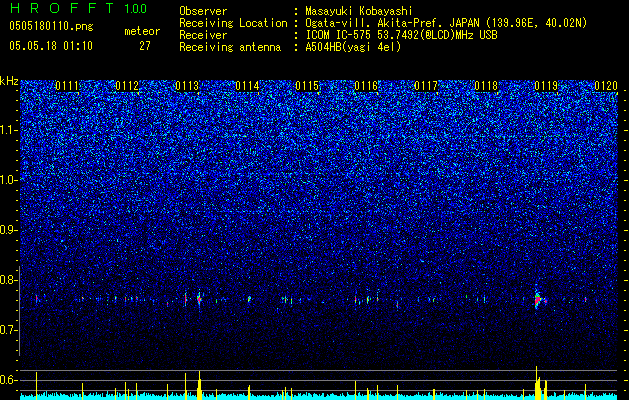Click the 0118 time marker
629x400 pixels.
coord(486,86)
